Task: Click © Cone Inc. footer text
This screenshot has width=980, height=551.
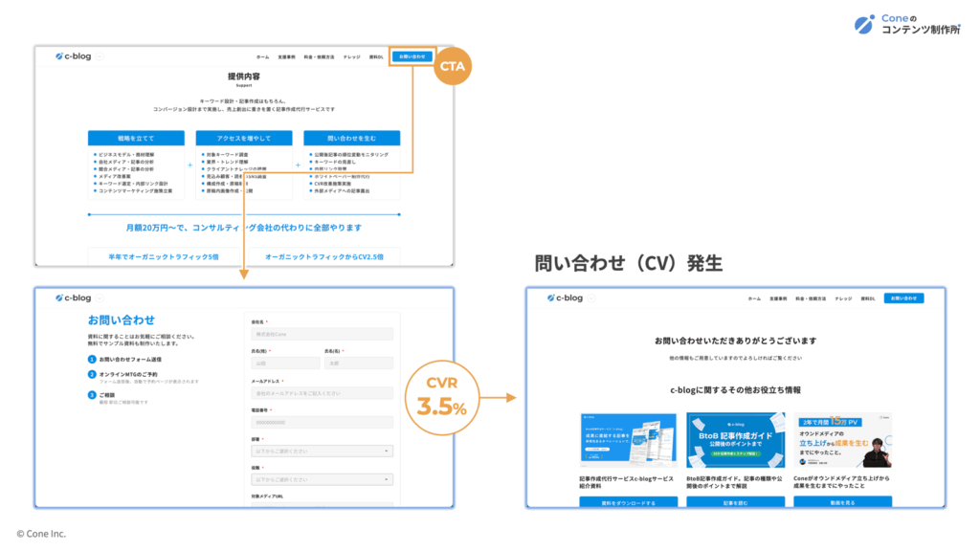Action: 41,534
